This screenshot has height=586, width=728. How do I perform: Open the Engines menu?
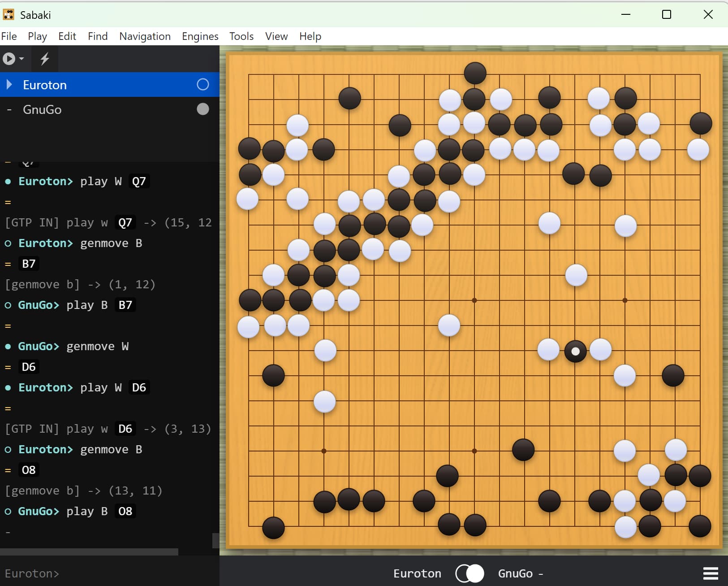(200, 36)
